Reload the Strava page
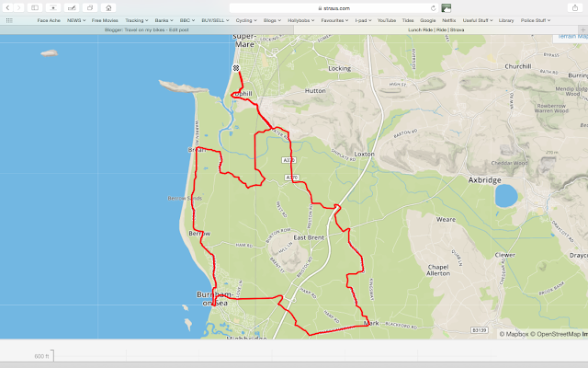588x368 pixels. click(433, 8)
